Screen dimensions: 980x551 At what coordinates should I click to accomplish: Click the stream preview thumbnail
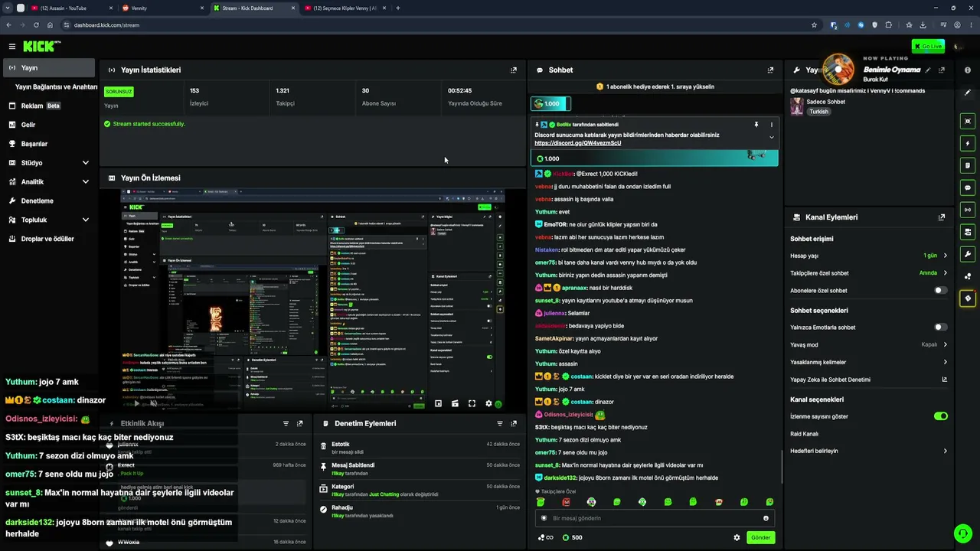[x=312, y=299]
